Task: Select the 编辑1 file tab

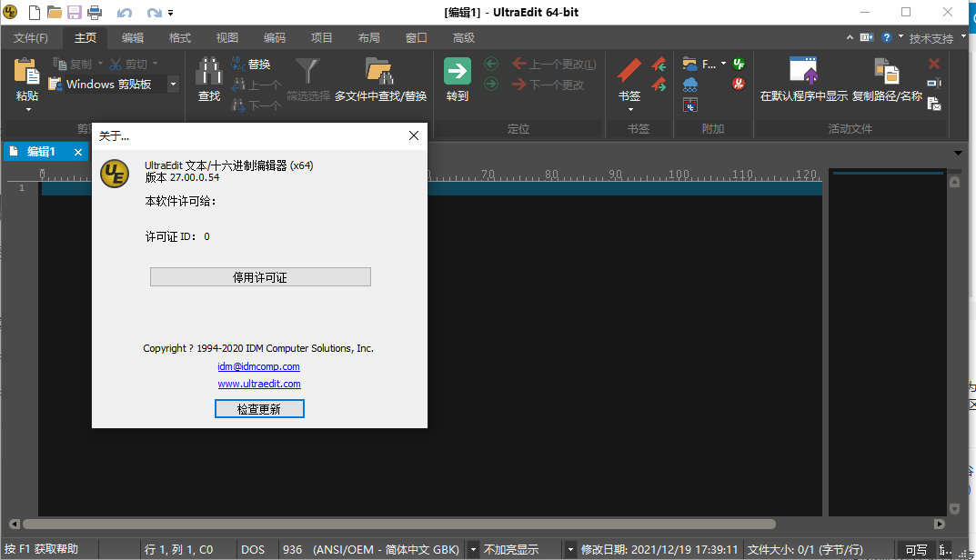Action: [41, 152]
